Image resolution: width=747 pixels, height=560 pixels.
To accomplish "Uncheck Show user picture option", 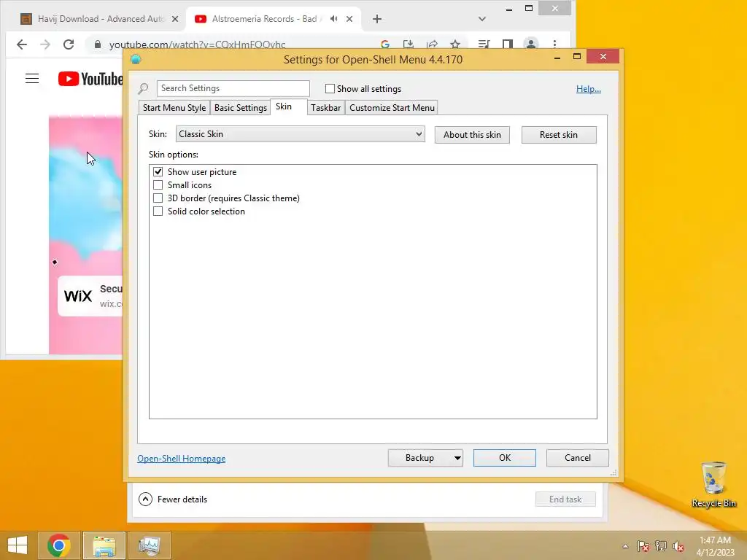I will [x=158, y=171].
